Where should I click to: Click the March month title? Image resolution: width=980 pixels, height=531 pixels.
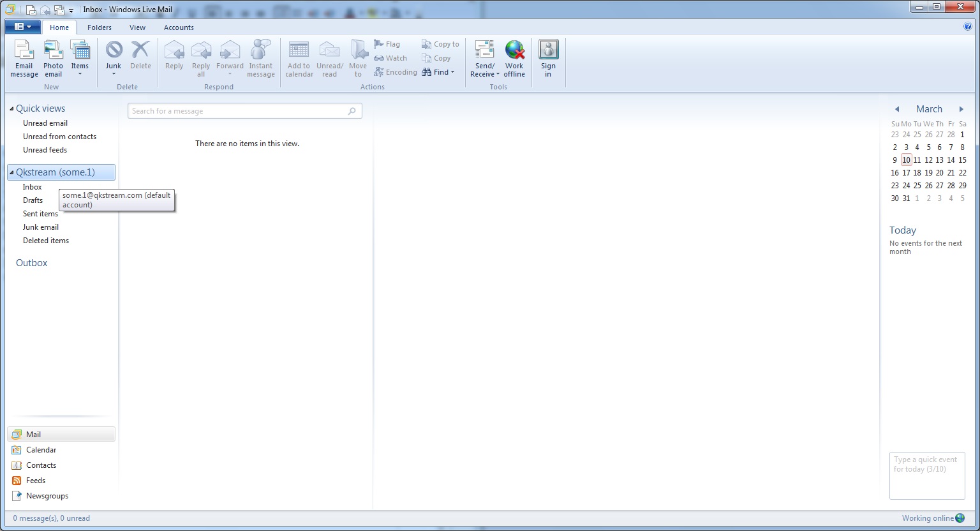click(929, 109)
